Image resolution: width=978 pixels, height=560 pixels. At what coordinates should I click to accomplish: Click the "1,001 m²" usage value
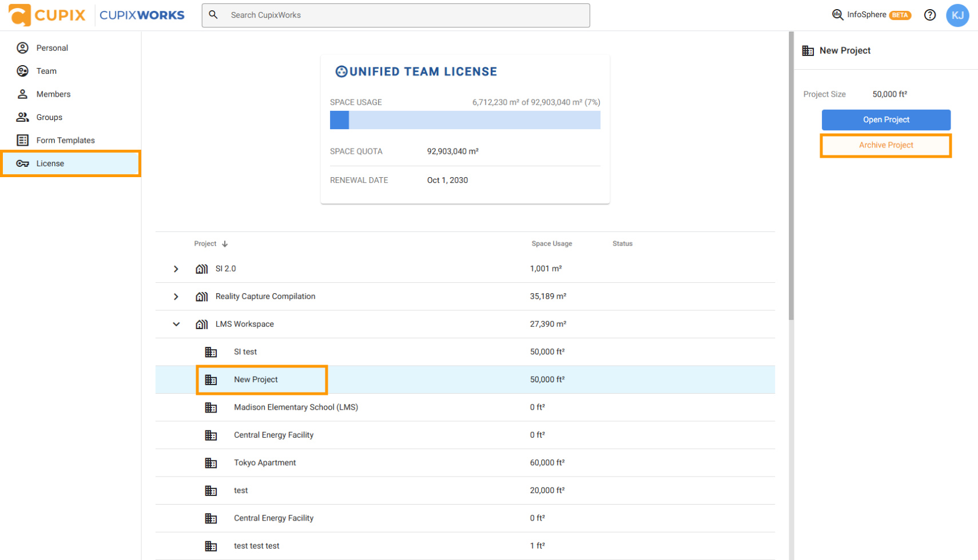point(546,269)
